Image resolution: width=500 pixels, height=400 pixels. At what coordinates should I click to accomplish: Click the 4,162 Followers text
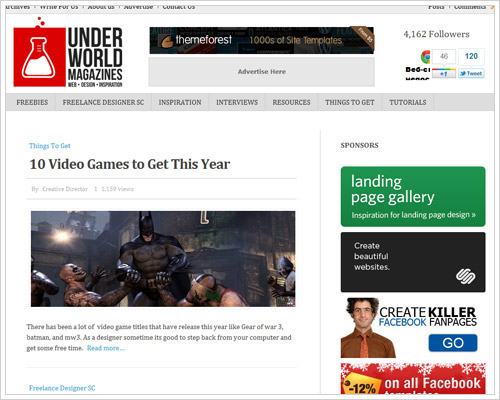click(436, 34)
